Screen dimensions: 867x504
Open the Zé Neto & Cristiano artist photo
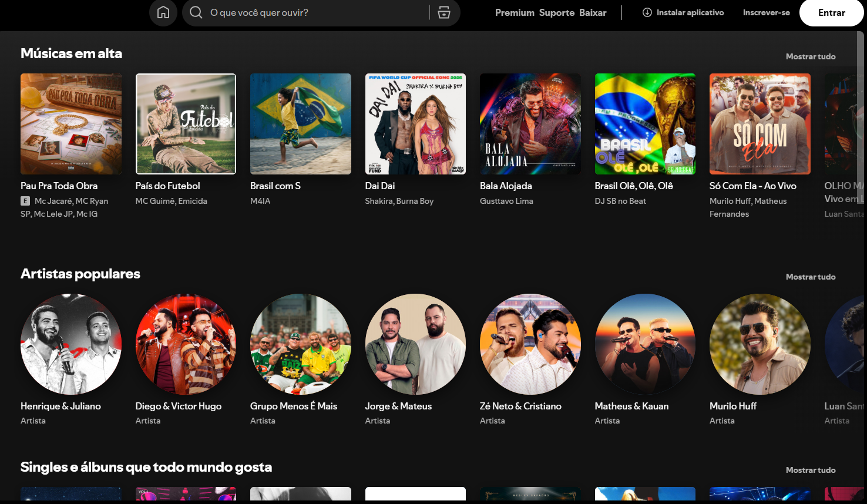point(530,344)
